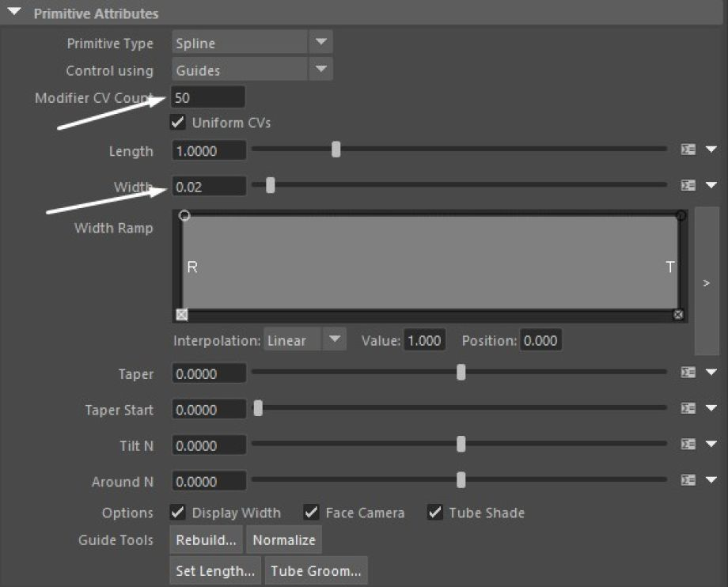Image resolution: width=728 pixels, height=587 pixels.
Task: Disable the Uniform CVs checkbox
Action: [178, 123]
